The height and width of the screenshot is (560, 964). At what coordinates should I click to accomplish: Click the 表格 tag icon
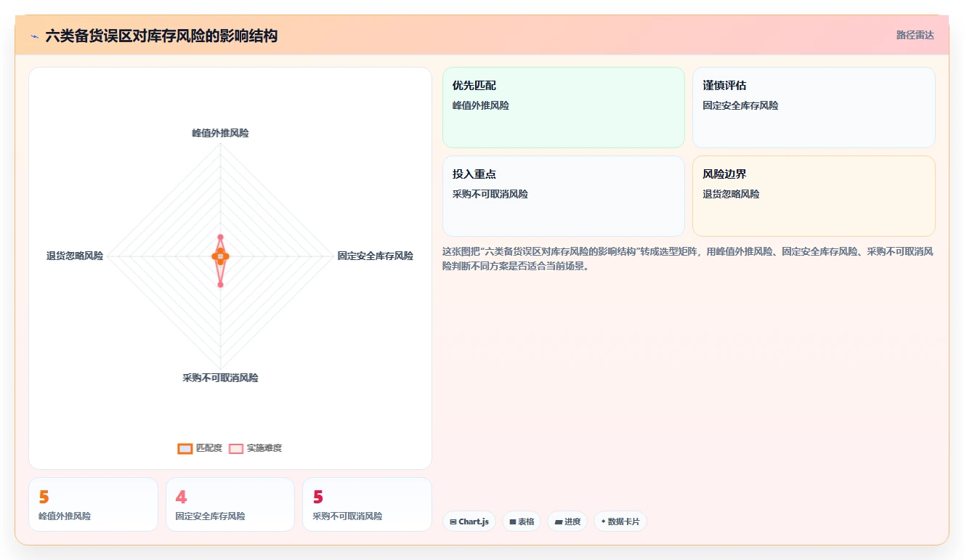coord(513,522)
